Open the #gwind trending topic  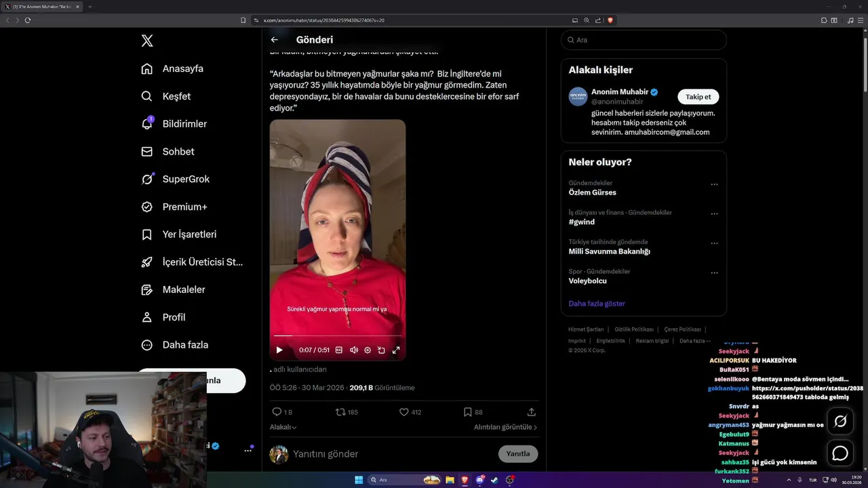pyautogui.click(x=582, y=222)
